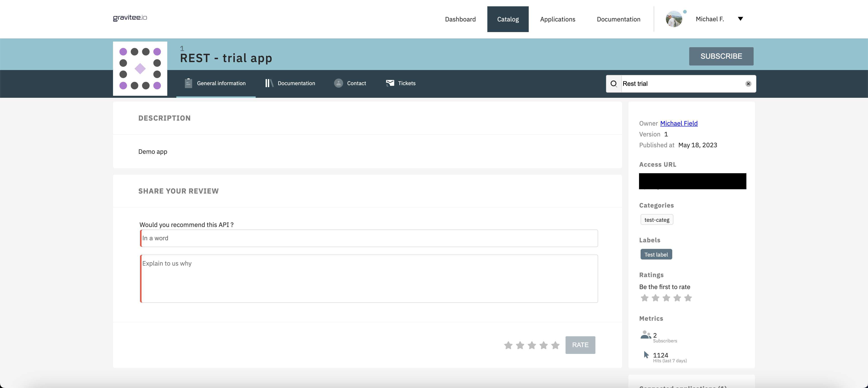The height and width of the screenshot is (388, 868).
Task: Click the clipboard icon beside General information
Action: click(188, 83)
